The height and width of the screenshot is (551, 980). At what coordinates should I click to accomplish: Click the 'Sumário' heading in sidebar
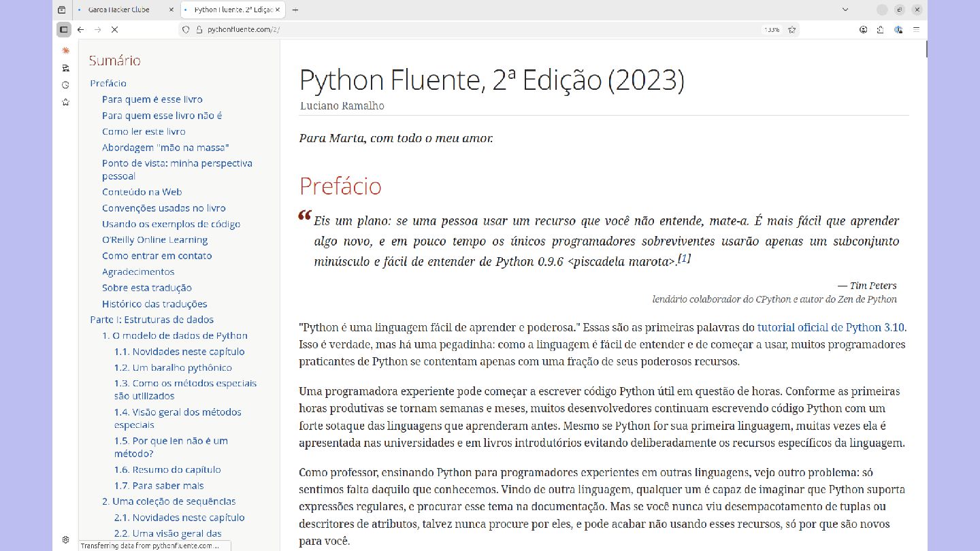tap(114, 61)
